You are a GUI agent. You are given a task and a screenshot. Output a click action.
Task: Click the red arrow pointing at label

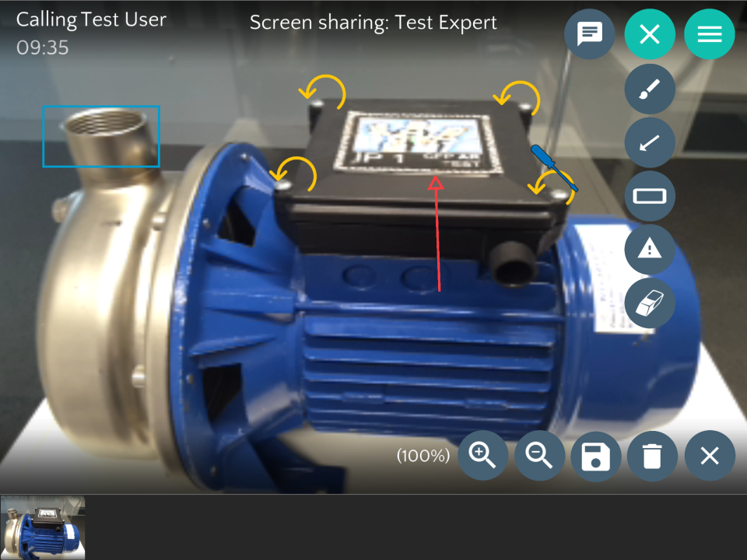[x=436, y=233]
